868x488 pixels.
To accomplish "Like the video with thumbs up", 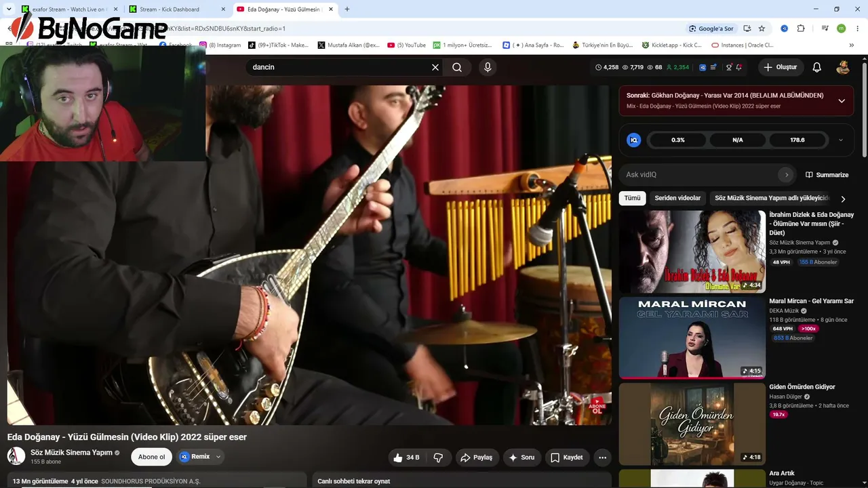I will pyautogui.click(x=406, y=457).
